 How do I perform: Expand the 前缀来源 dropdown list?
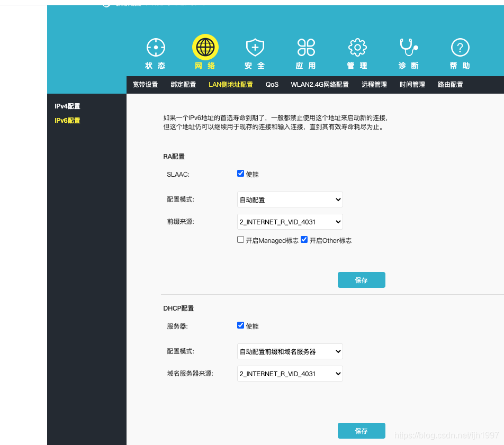tap(290, 222)
